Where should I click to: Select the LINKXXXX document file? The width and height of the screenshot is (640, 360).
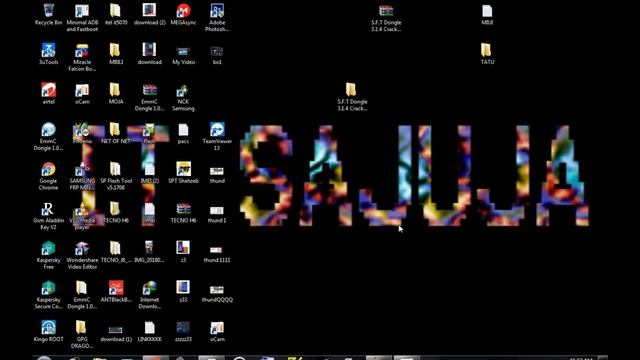(149, 327)
